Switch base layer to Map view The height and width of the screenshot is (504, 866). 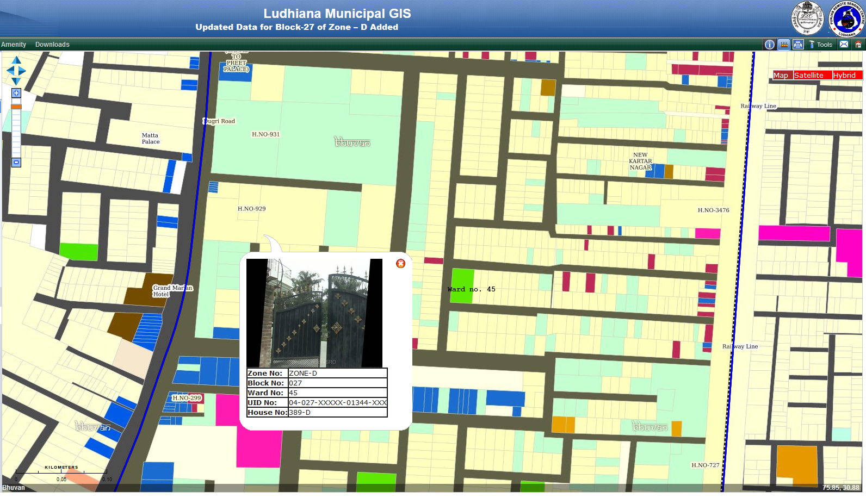pos(781,76)
